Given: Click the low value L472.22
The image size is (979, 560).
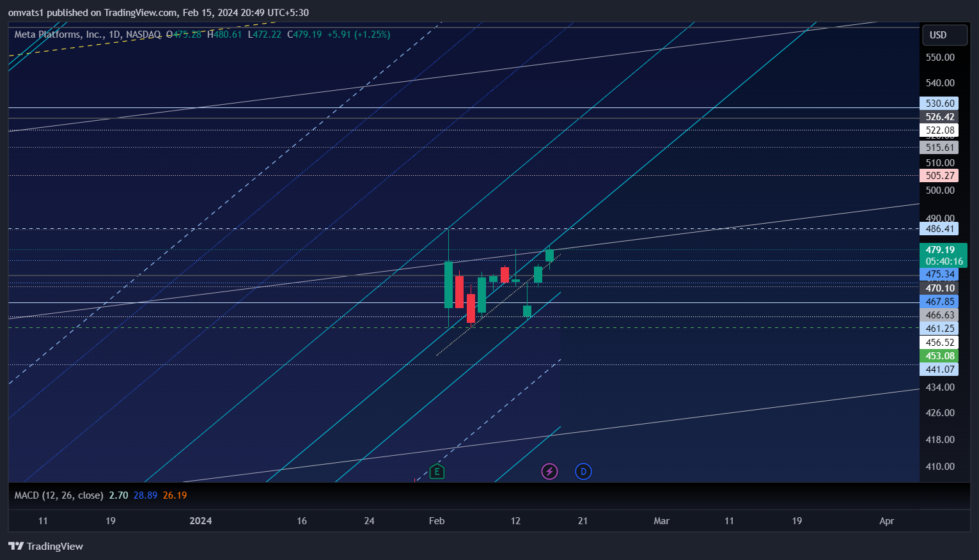Looking at the screenshot, I should 265,35.
